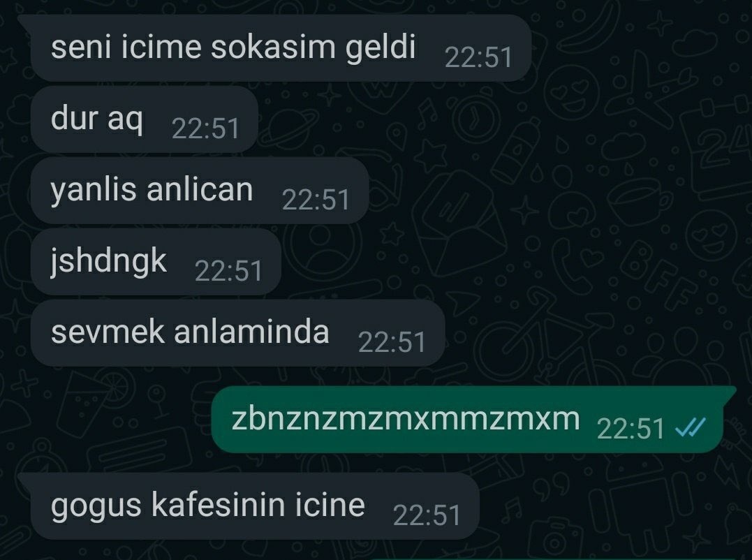The height and width of the screenshot is (560, 752).
Task: Tap the 'jshdngk' message bubble
Action: tap(156, 262)
